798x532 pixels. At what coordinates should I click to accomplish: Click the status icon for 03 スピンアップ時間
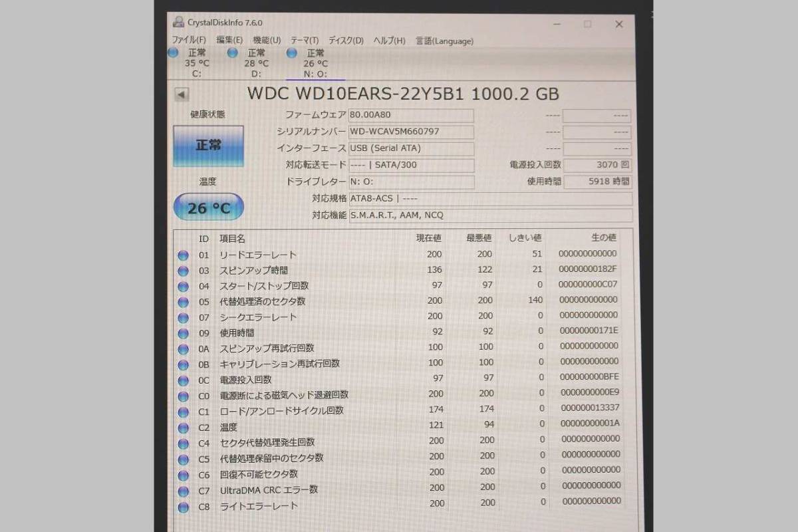[183, 271]
